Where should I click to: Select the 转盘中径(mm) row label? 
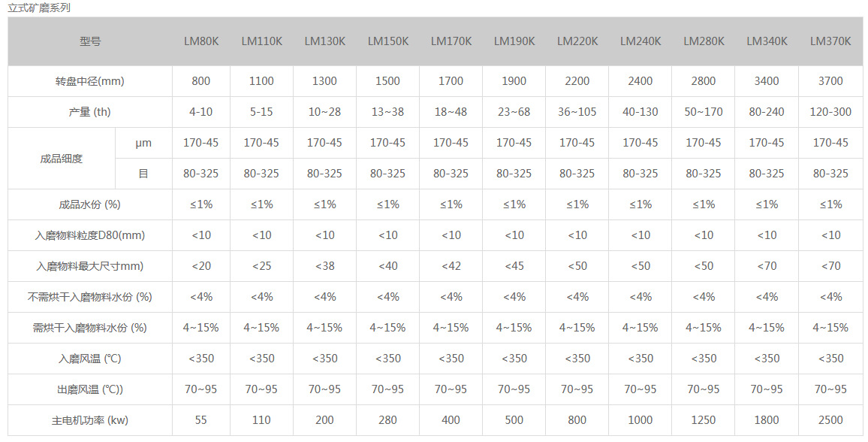(x=90, y=81)
